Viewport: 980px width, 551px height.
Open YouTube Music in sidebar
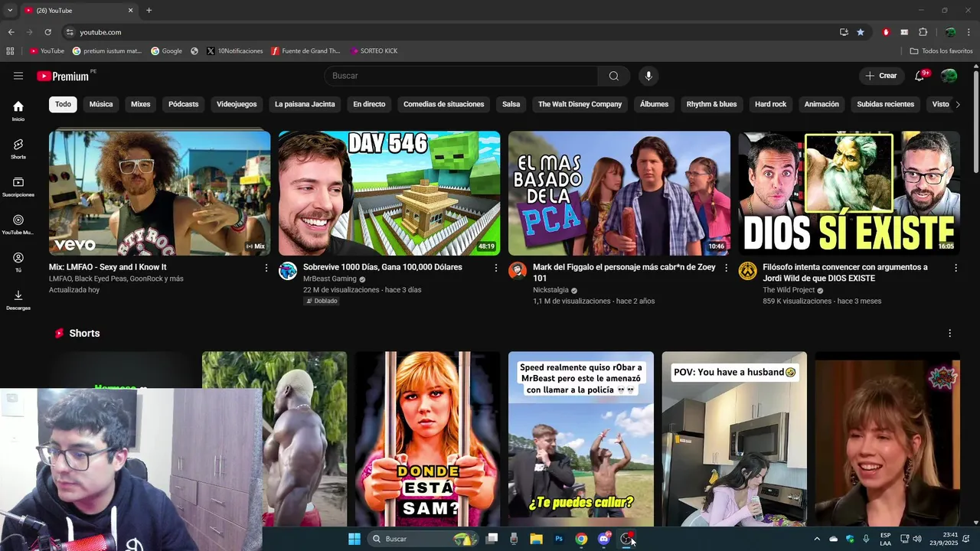click(18, 224)
